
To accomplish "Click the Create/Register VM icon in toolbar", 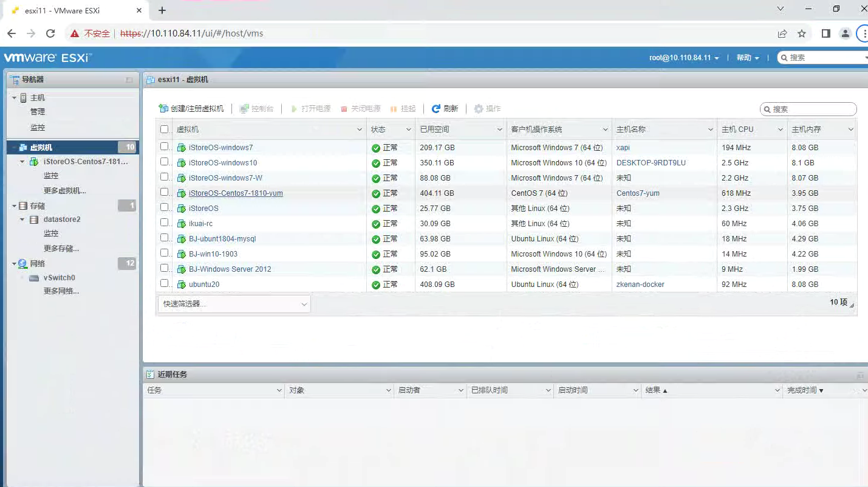I will point(163,109).
